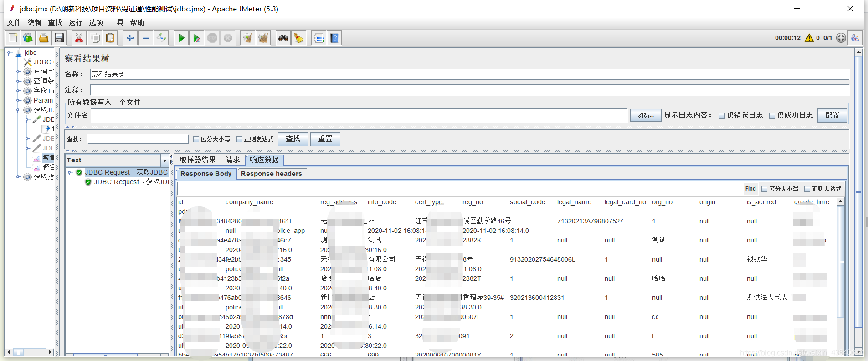Click the 浏览... button

[646, 115]
